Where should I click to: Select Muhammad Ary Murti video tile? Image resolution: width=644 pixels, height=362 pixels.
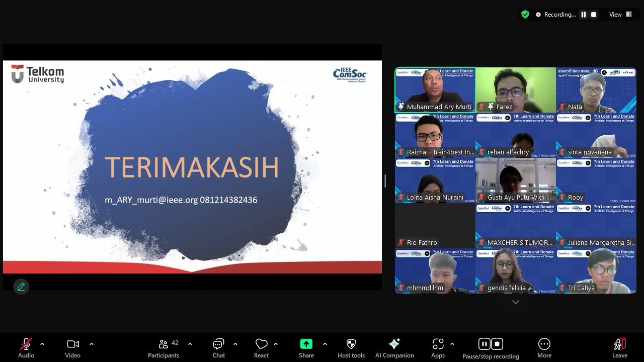(x=435, y=89)
